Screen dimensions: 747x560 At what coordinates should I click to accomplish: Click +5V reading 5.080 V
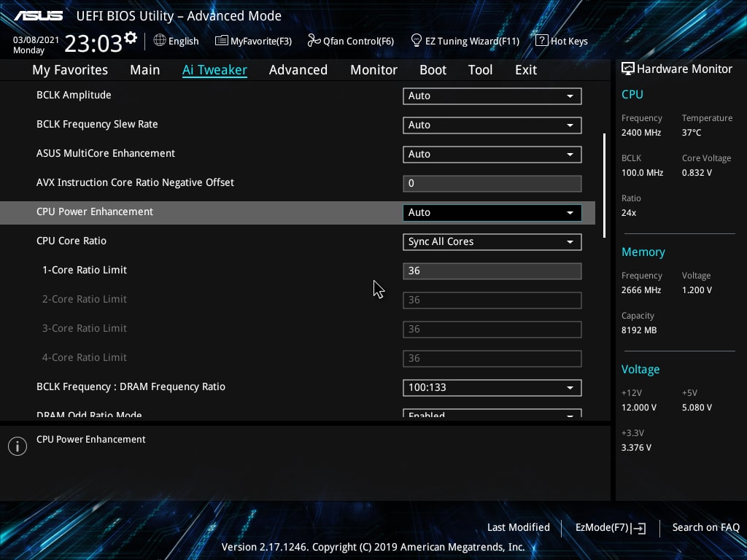coord(697,408)
